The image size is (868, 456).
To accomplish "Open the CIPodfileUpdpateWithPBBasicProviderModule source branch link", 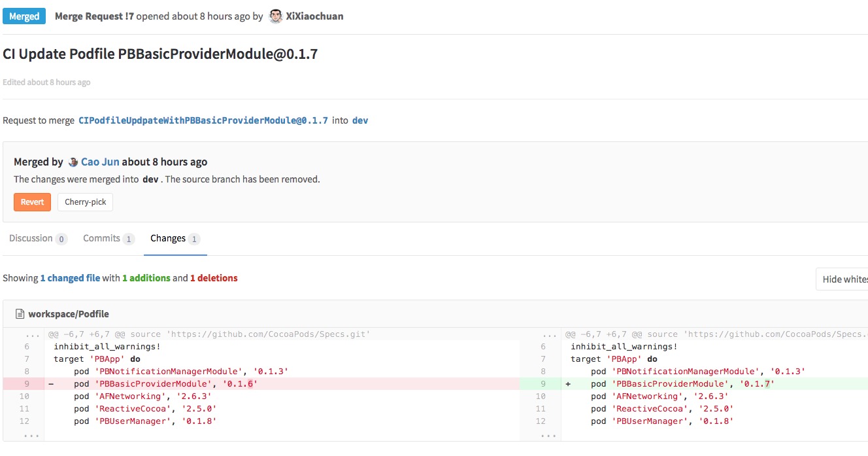I will (203, 120).
